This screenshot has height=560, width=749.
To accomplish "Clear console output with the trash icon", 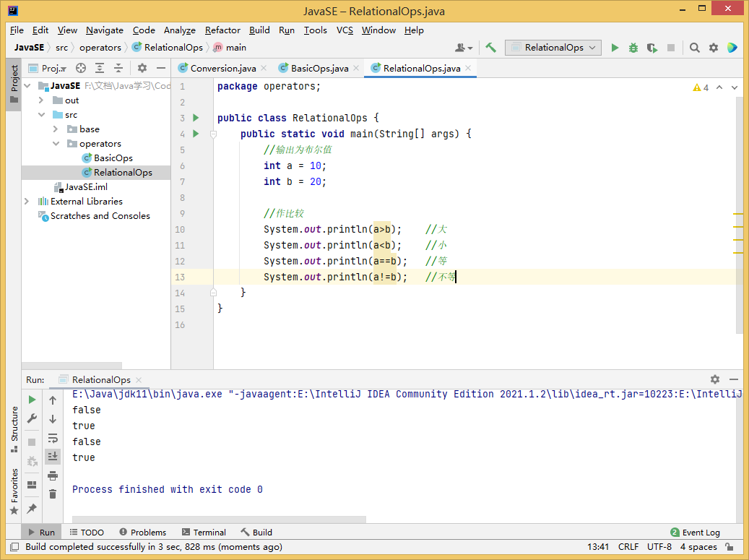I will (x=53, y=494).
